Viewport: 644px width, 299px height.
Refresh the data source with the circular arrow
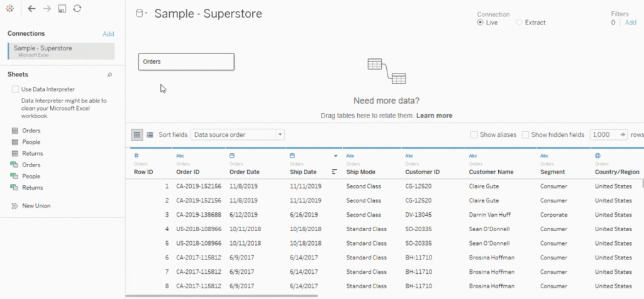pos(77,9)
